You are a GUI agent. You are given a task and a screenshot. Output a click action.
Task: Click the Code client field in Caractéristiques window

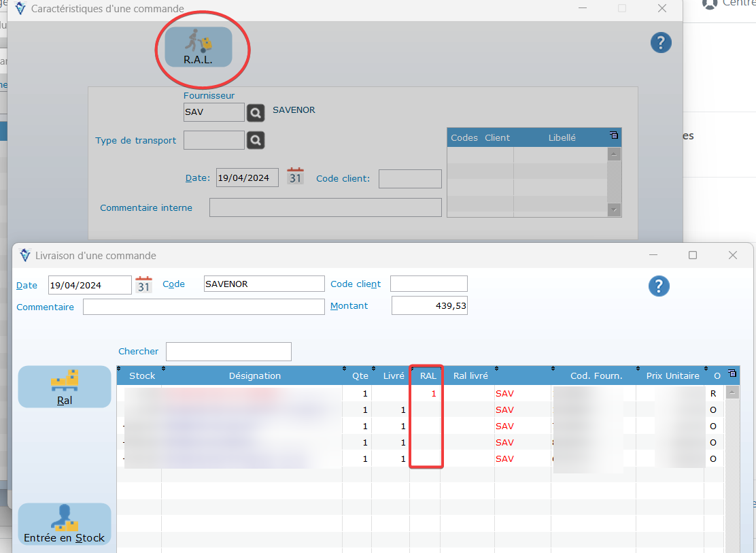click(x=411, y=178)
